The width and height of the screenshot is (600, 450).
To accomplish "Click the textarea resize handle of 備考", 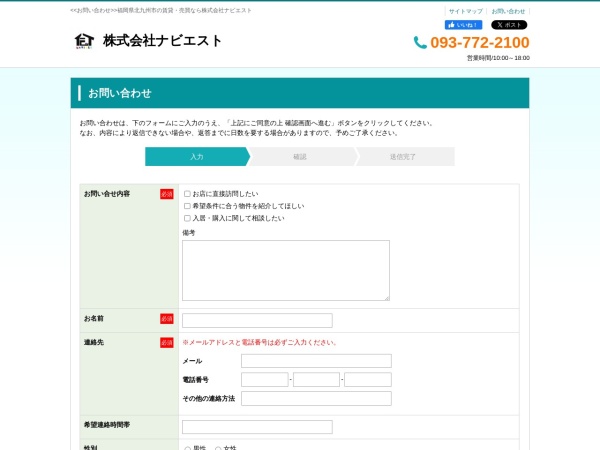I will 387,298.
